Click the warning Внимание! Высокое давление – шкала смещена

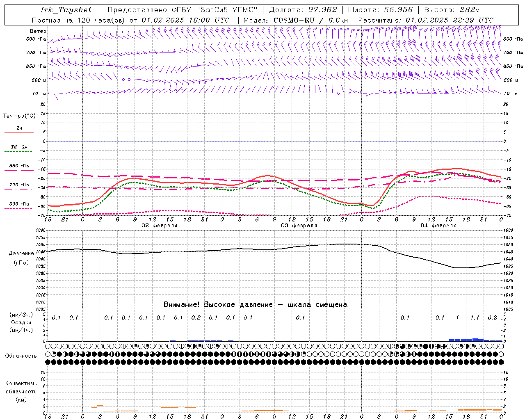pos(256,305)
